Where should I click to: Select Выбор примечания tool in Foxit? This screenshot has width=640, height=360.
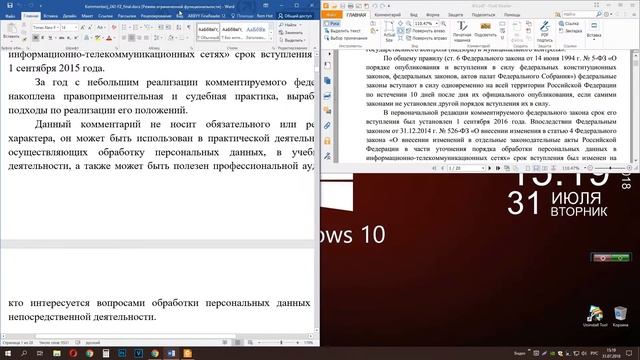(x=346, y=38)
